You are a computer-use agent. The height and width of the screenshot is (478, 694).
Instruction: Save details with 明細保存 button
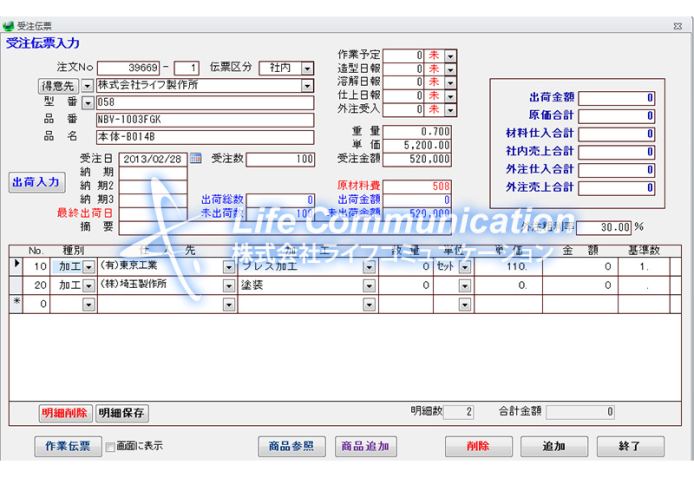point(122,412)
